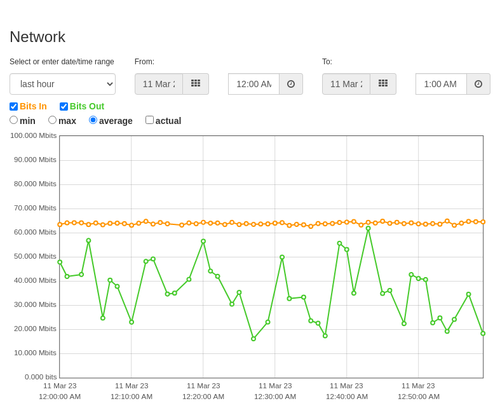
Task: Click the To time field 1:00 AM
Action: click(441, 84)
